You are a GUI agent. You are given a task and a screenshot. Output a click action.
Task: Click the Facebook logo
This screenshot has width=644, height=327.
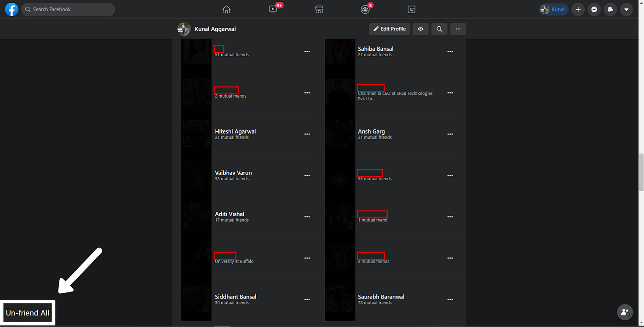11,9
